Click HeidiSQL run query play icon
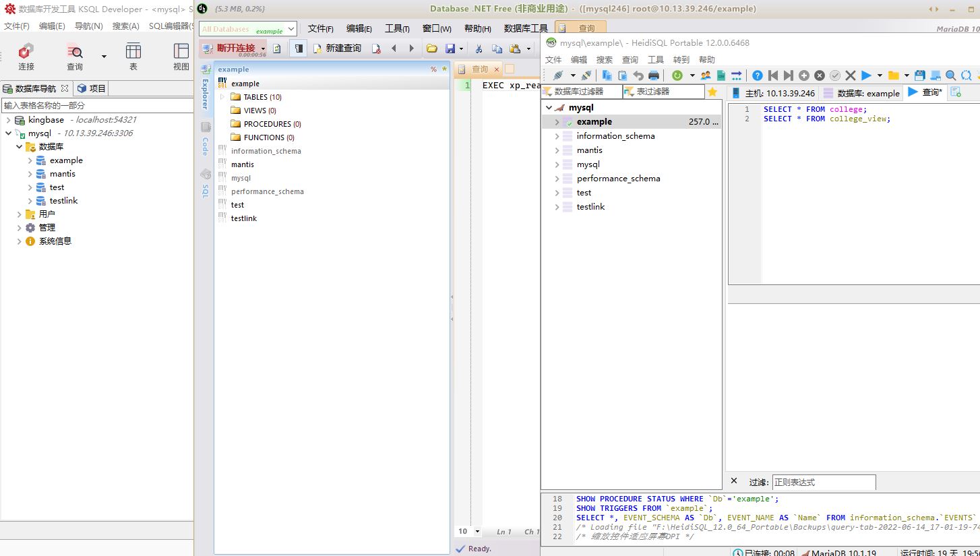Image resolution: width=980 pixels, height=556 pixels. (x=866, y=75)
